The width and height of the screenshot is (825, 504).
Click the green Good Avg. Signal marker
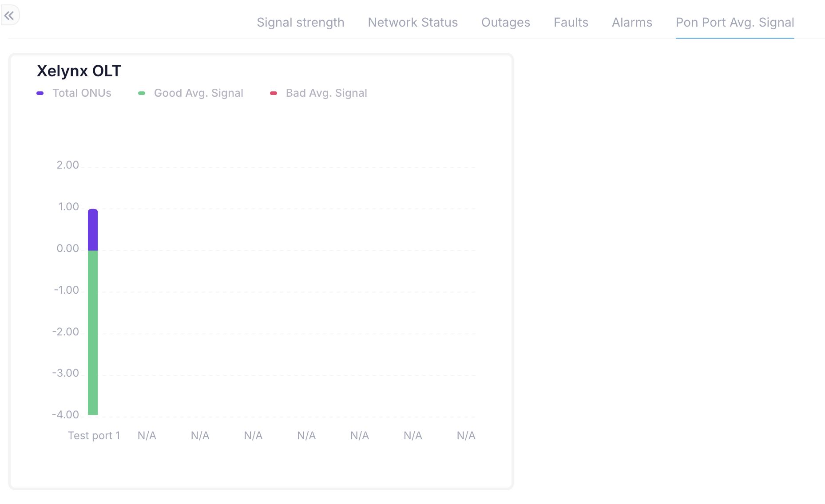142,93
